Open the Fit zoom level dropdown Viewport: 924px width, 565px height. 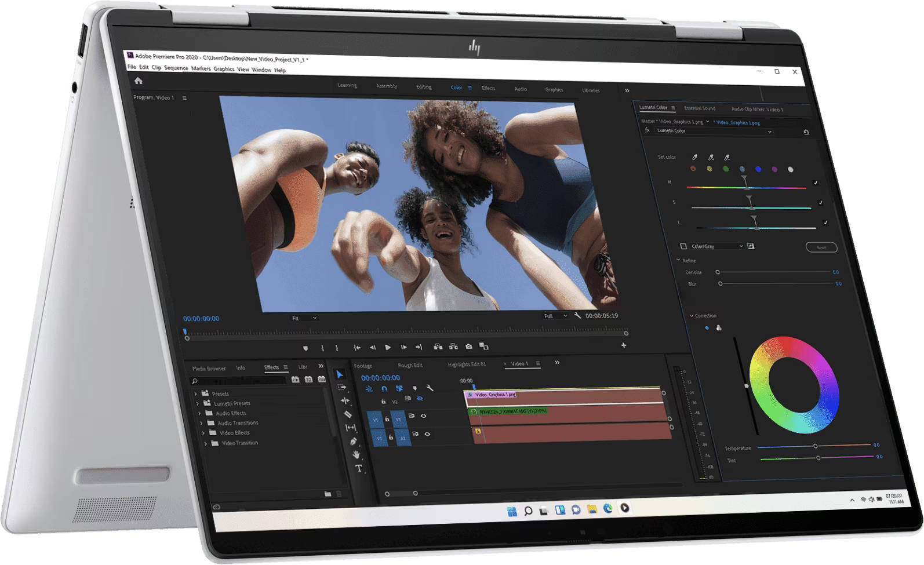point(304,318)
